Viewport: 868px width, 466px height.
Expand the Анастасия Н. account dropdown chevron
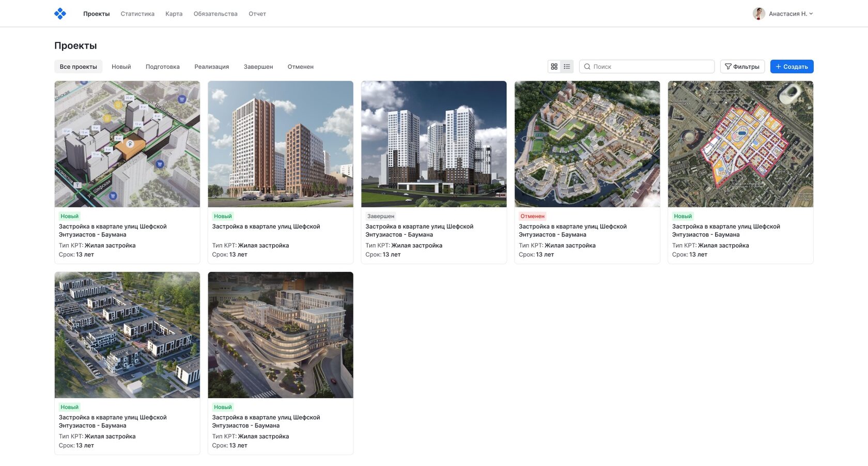coord(811,14)
